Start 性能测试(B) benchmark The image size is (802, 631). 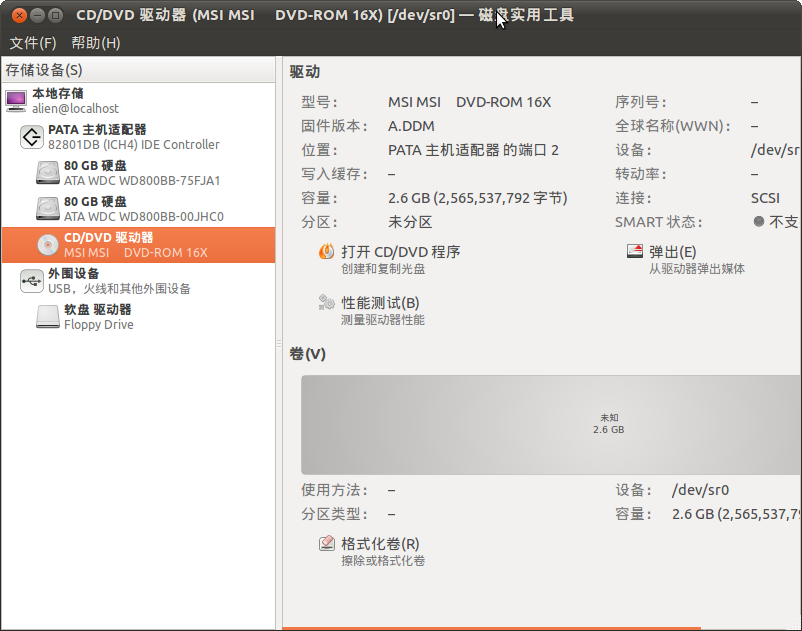(x=371, y=310)
